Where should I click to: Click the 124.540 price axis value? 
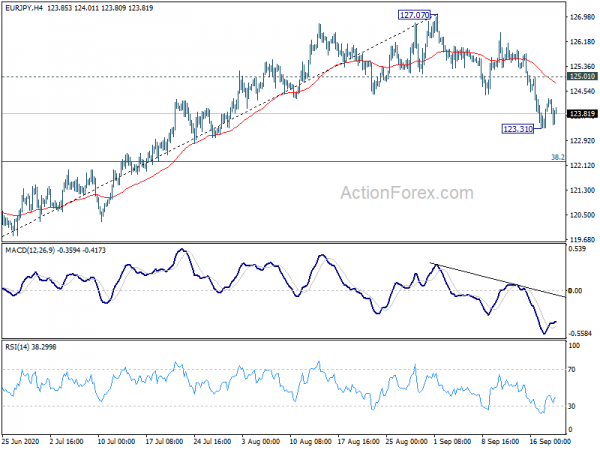coord(582,91)
